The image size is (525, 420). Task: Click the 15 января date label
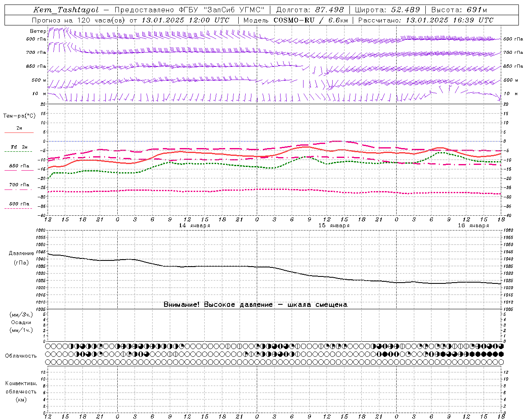(x=334, y=226)
